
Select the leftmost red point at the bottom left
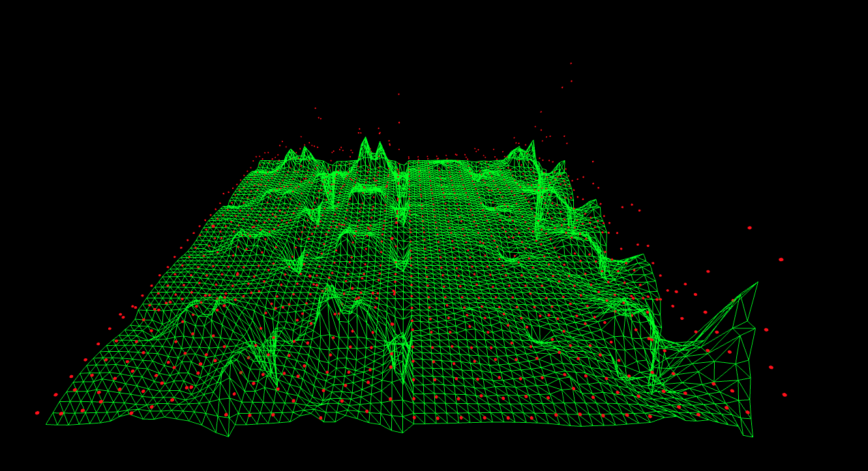click(x=37, y=413)
